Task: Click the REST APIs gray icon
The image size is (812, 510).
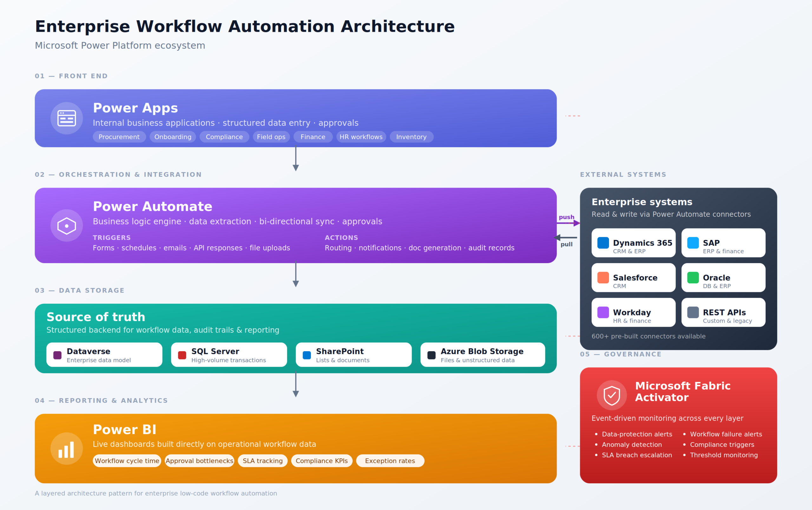Action: tap(693, 312)
